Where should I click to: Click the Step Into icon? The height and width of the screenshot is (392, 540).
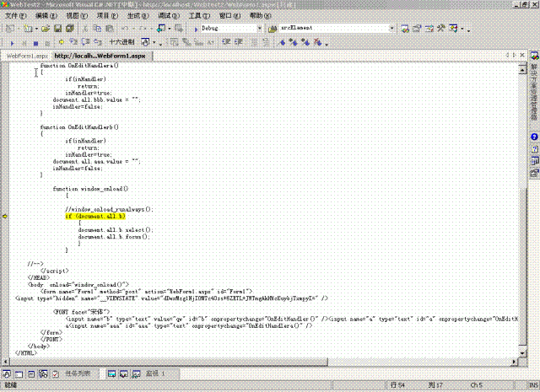73,42
